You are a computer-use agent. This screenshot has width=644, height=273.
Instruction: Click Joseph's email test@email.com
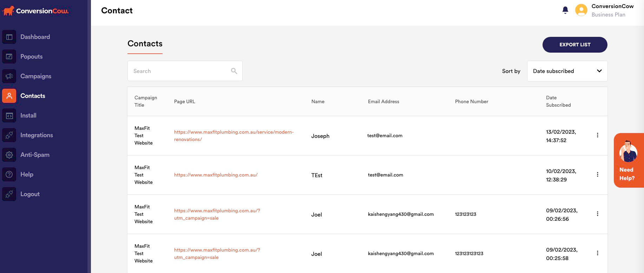tap(385, 135)
